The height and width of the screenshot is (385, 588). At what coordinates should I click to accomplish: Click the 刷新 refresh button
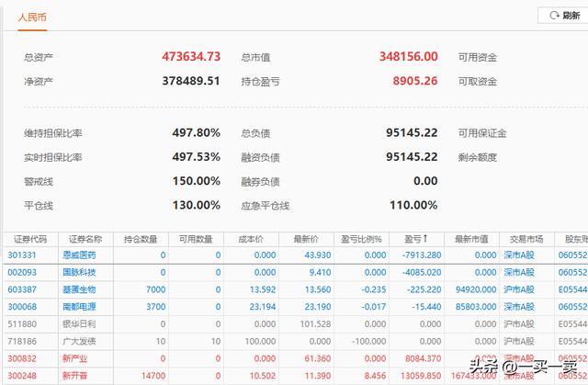[564, 16]
